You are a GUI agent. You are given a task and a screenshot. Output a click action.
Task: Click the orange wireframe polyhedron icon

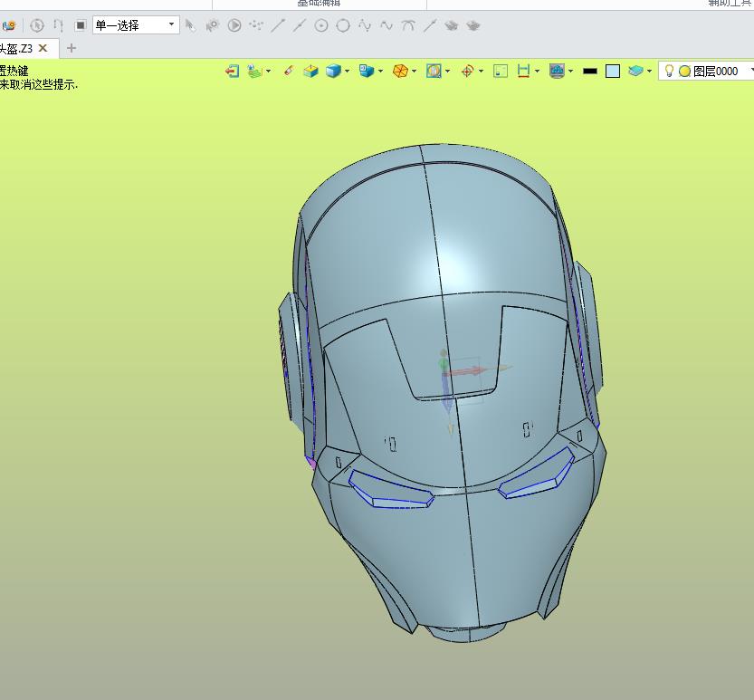pos(400,71)
